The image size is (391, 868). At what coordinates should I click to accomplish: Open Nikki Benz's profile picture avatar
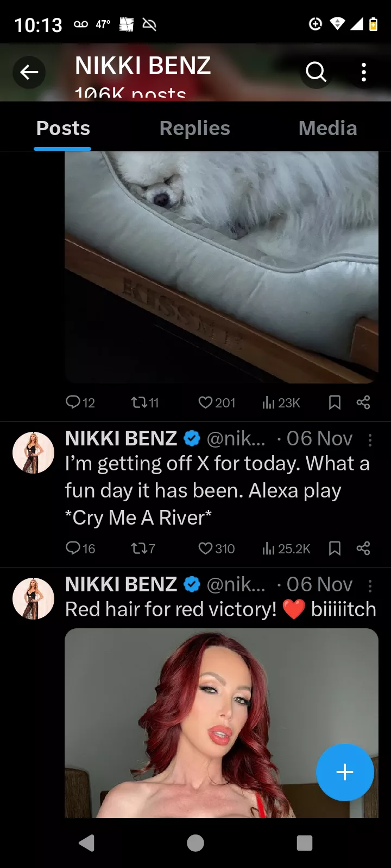click(x=33, y=452)
